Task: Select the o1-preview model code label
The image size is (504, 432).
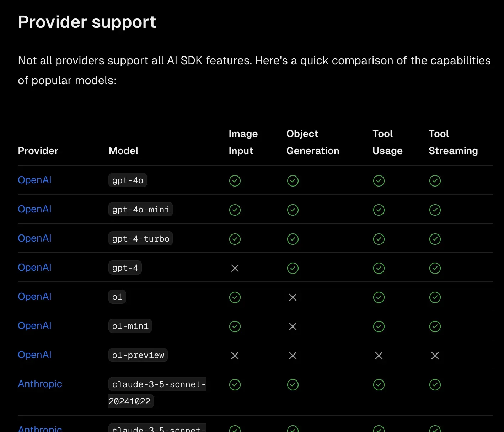Action: [x=138, y=355]
